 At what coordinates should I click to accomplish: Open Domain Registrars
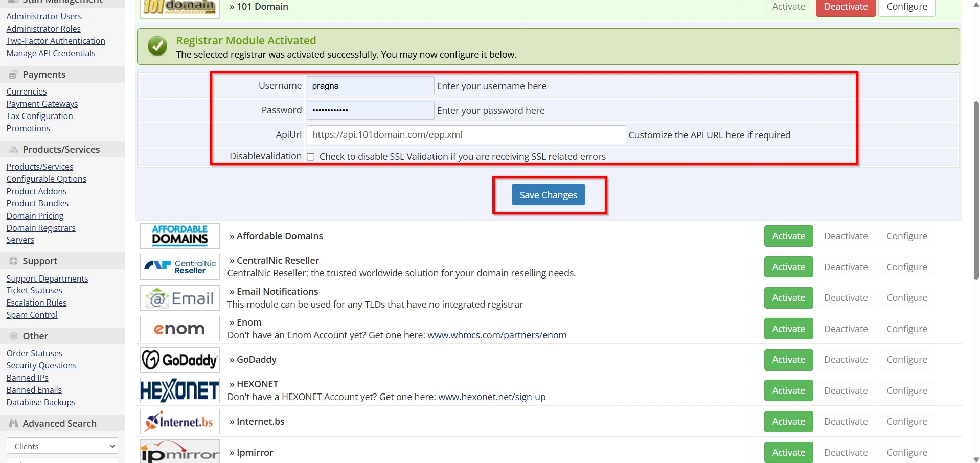(x=41, y=228)
